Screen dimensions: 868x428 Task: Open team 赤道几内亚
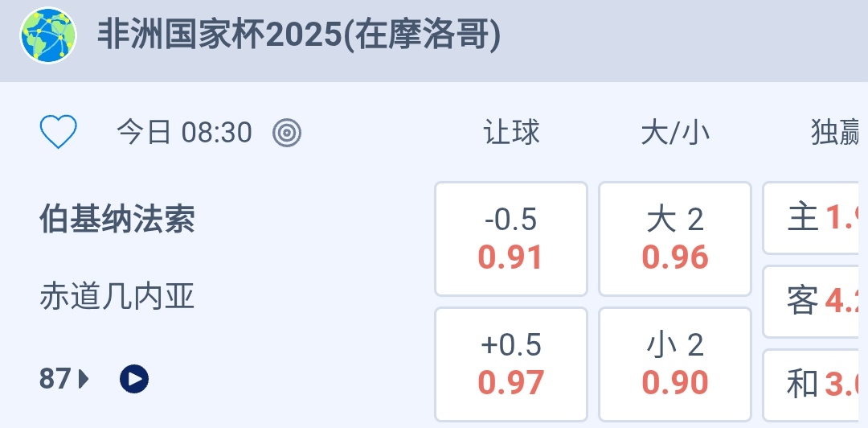click(117, 298)
